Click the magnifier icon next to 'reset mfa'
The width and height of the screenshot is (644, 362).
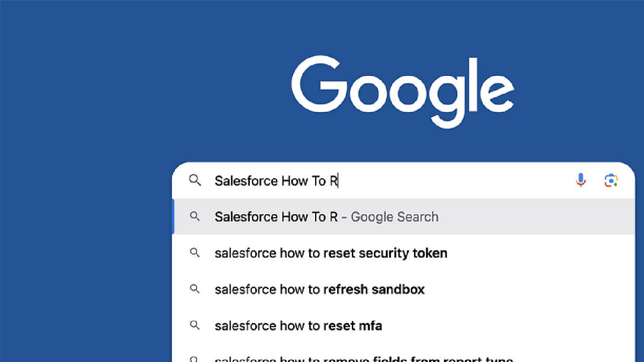tap(195, 325)
